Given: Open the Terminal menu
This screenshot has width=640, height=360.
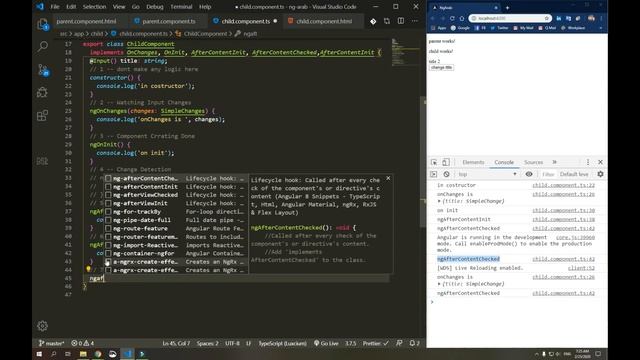Looking at the screenshot, I should pyautogui.click(x=181, y=7).
